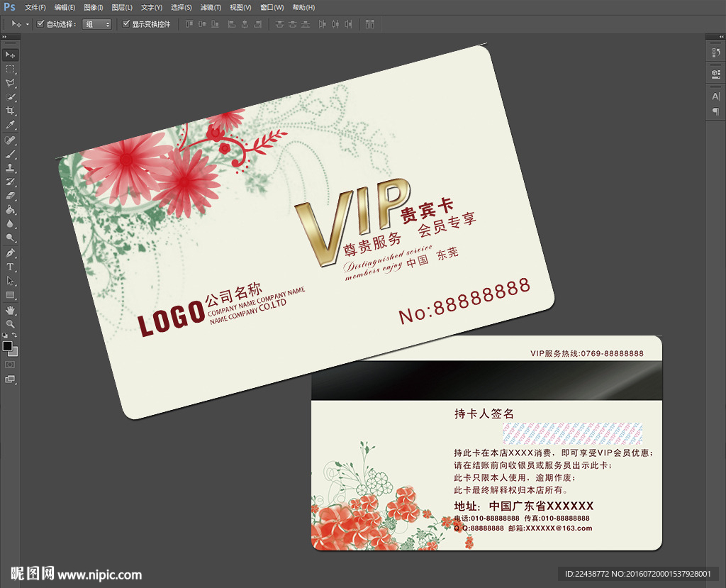Toggle the Auto-Select checkbox
This screenshot has width=726, height=588.
pyautogui.click(x=40, y=23)
